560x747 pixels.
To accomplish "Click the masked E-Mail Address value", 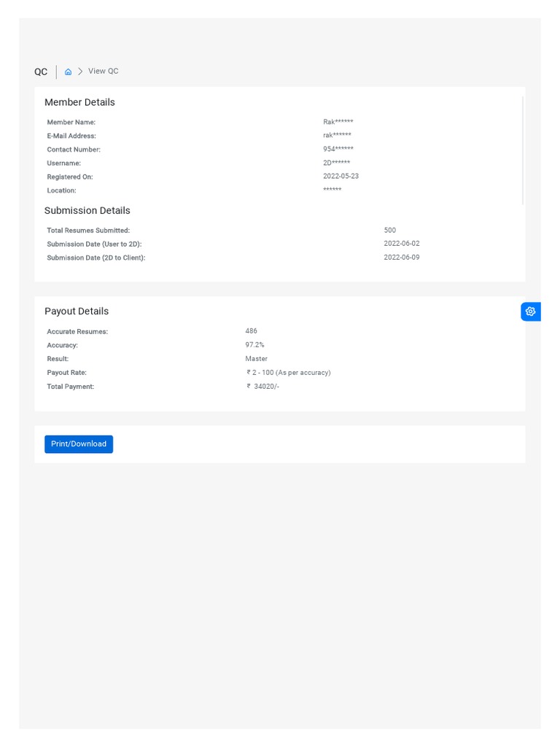I will 337,136.
